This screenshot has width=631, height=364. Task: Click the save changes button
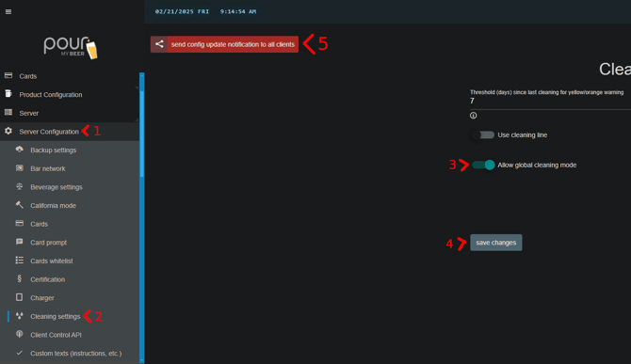[495, 243]
